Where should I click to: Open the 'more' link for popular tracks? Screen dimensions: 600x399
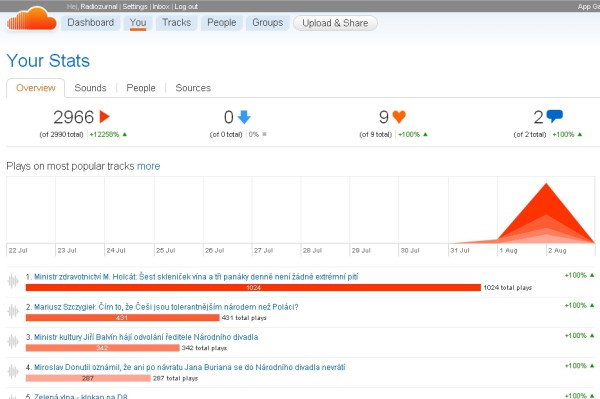tap(148, 166)
